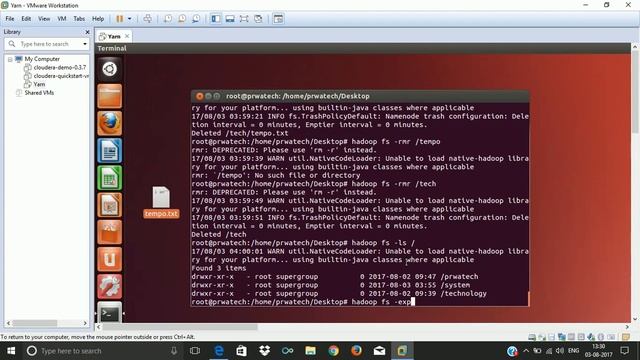Open the power options dropdown arrow
This screenshot has width=640, height=360.
click(x=130, y=19)
